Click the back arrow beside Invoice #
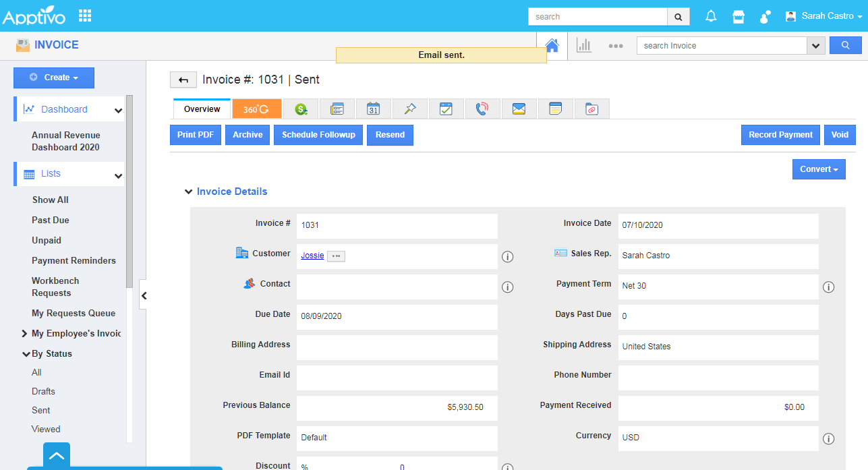 [183, 80]
